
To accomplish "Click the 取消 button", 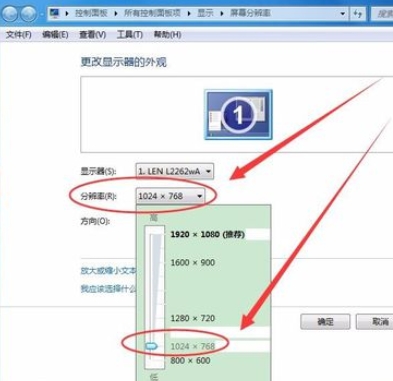I will pos(374,322).
